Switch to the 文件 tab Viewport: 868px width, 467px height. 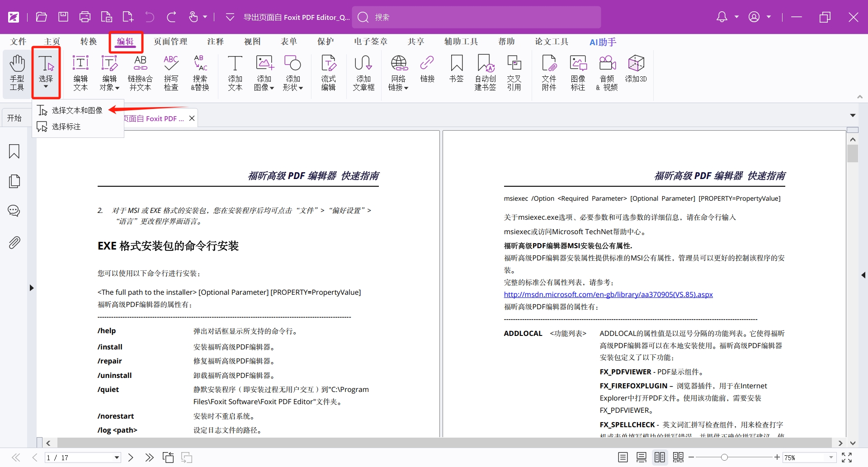pyautogui.click(x=19, y=42)
